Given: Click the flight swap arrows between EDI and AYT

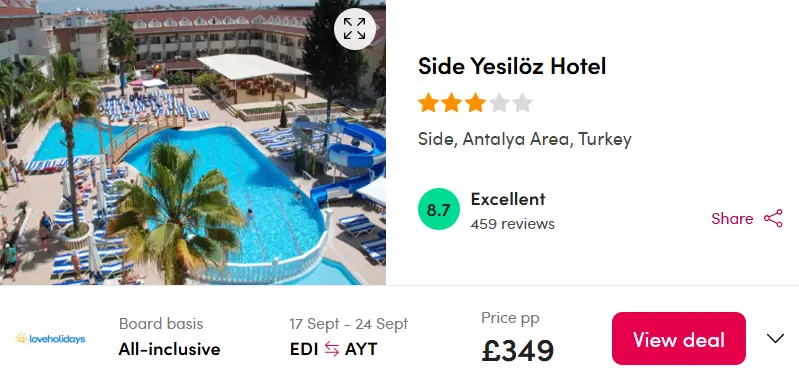Looking at the screenshot, I should tap(332, 350).
